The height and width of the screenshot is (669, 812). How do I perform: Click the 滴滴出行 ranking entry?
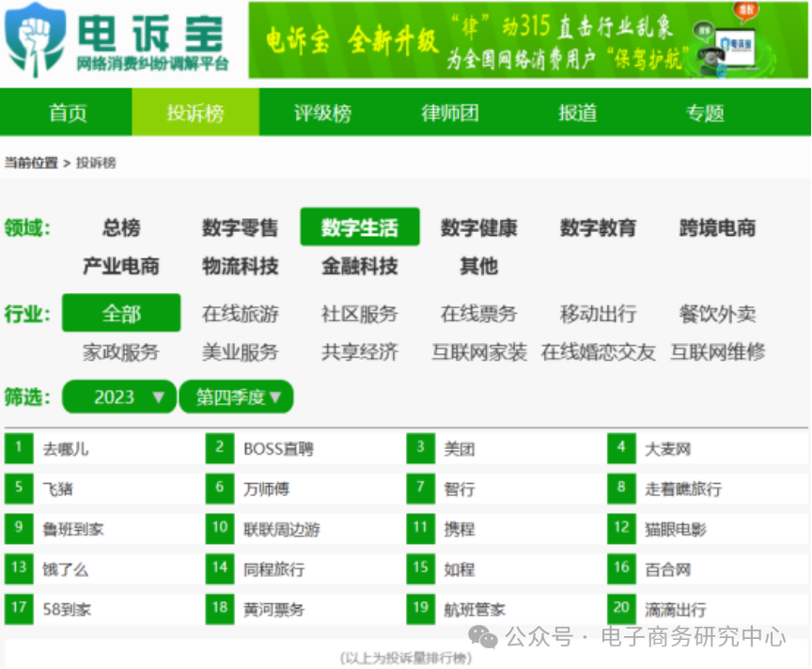tap(679, 610)
